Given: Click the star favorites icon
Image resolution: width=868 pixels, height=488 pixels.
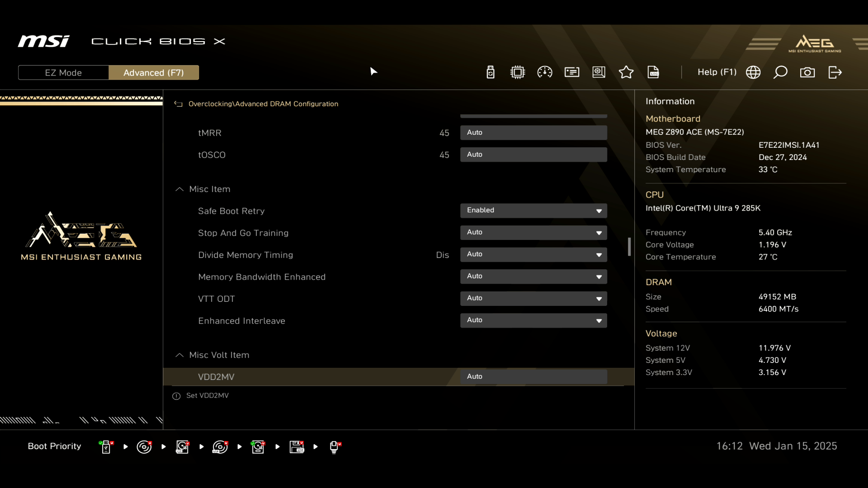Looking at the screenshot, I should click(626, 72).
